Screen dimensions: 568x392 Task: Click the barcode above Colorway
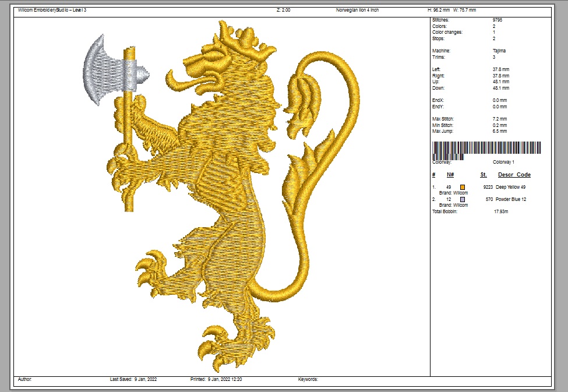486,149
